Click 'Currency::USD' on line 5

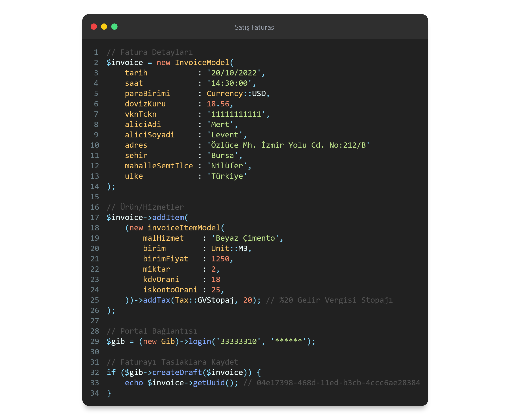(x=236, y=94)
